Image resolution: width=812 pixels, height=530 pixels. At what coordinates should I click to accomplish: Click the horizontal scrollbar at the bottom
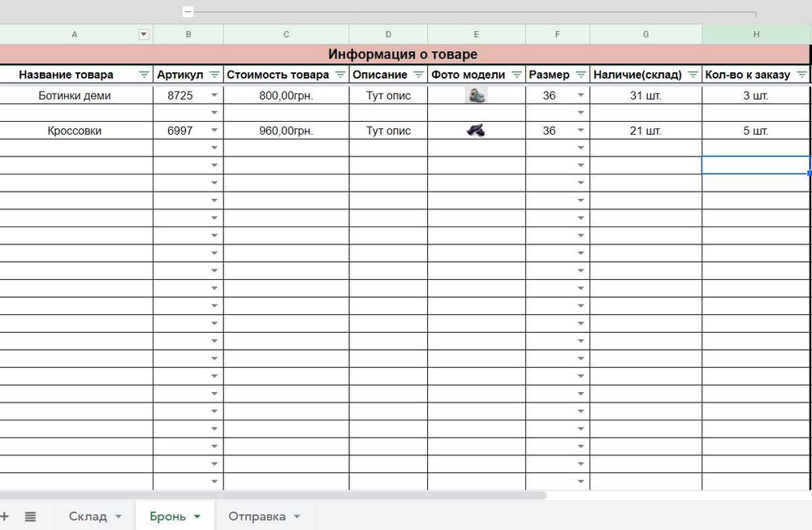[x=274, y=495]
